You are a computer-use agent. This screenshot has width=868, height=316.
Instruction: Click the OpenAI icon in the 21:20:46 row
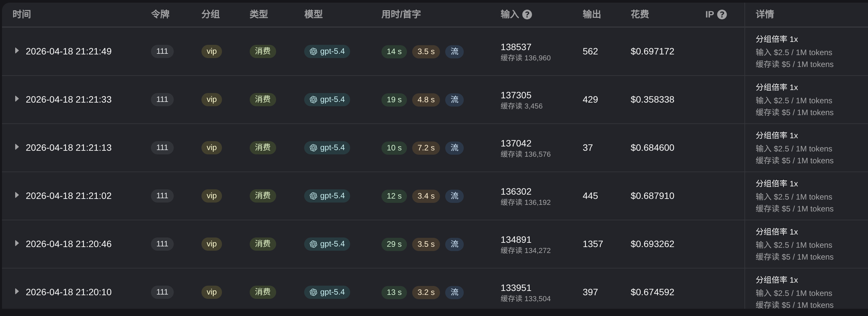click(x=313, y=244)
